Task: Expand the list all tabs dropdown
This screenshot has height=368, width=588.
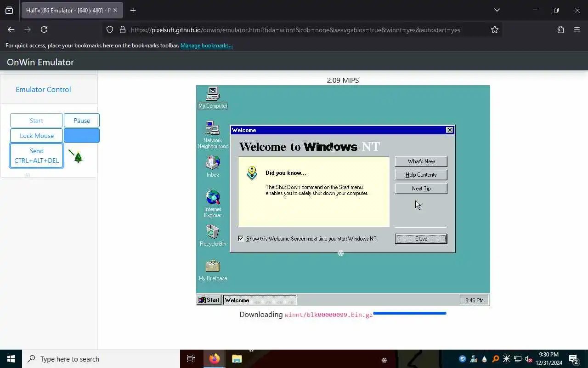Action: click(497, 10)
